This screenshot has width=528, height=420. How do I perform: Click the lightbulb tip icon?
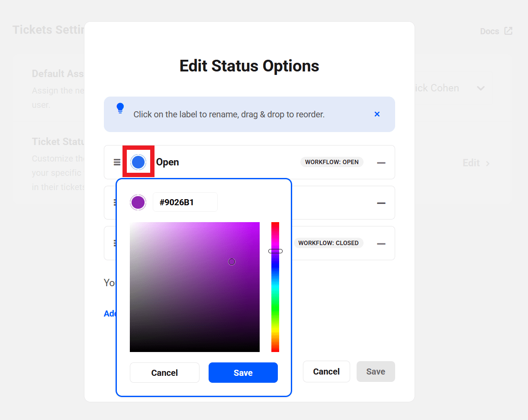[x=120, y=108]
